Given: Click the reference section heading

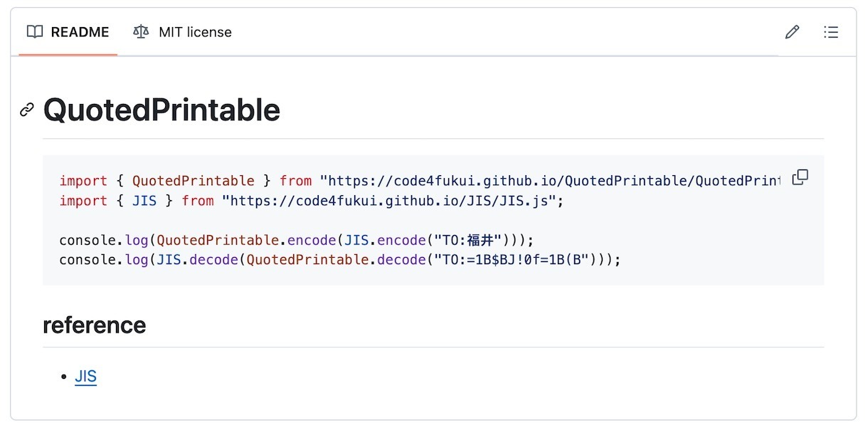Looking at the screenshot, I should coord(94,325).
